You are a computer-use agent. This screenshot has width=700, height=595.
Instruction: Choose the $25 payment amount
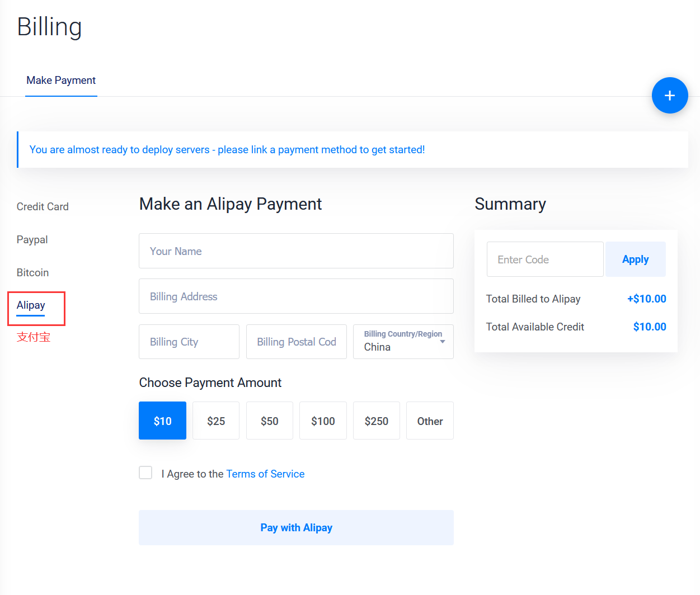tap(216, 421)
